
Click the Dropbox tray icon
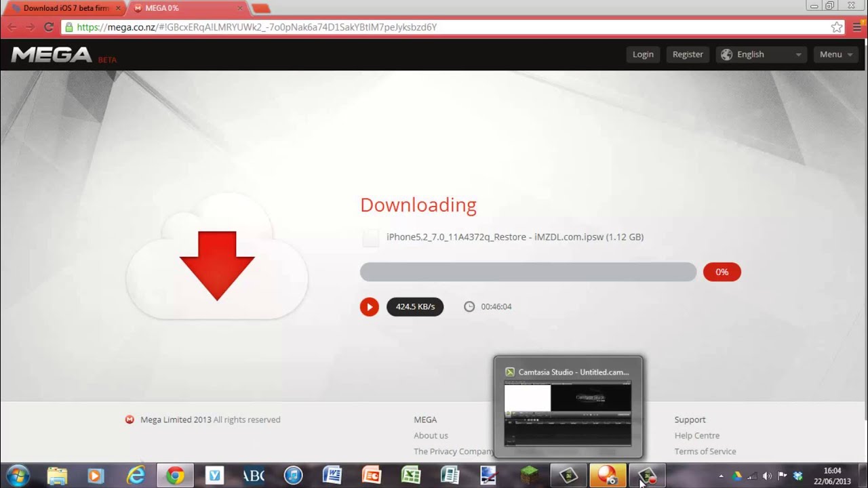click(x=798, y=476)
